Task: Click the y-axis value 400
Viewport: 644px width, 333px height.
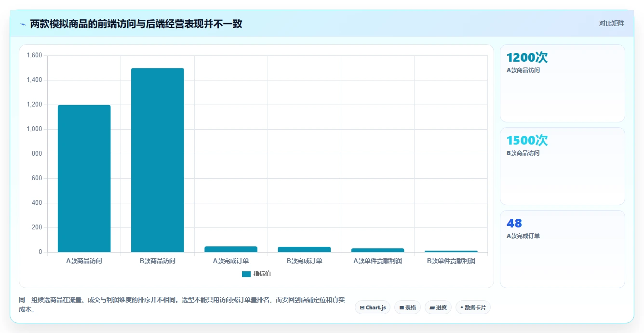Action: pos(38,203)
